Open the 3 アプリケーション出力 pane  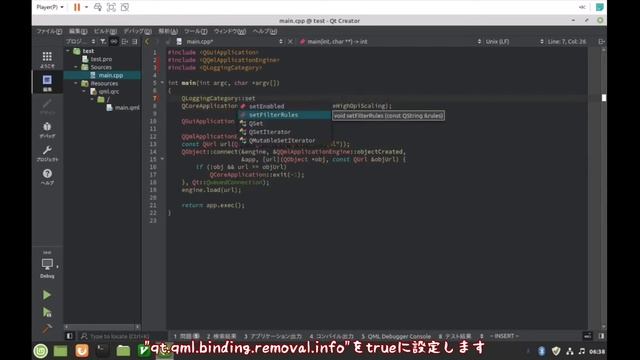273,336
